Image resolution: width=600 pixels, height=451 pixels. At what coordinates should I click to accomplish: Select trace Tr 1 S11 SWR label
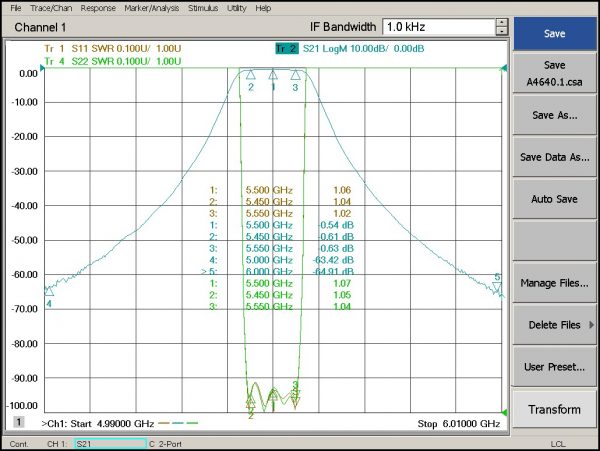pos(112,49)
